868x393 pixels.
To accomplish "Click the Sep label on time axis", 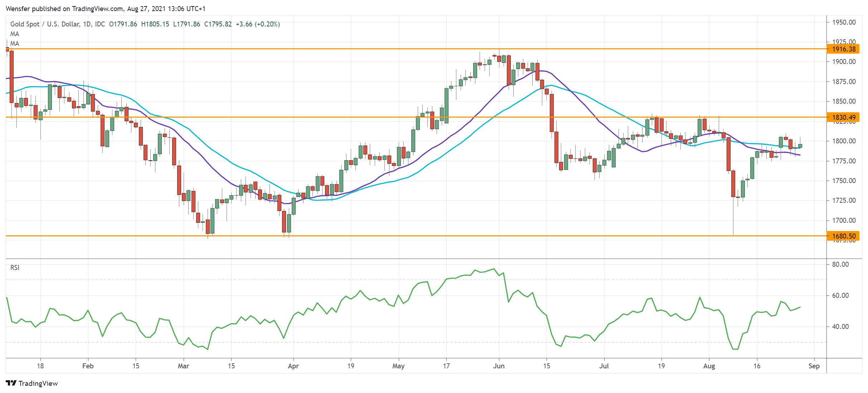I will (x=814, y=366).
